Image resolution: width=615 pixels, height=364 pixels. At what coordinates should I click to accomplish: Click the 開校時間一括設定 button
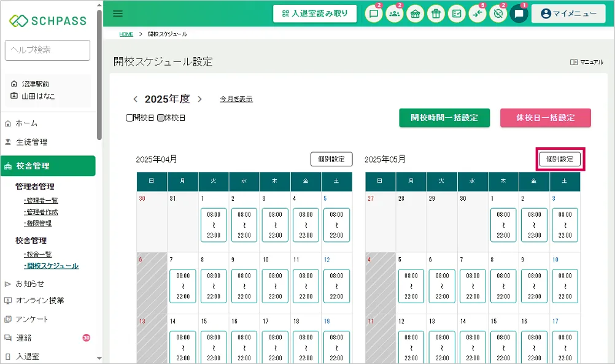coord(444,118)
